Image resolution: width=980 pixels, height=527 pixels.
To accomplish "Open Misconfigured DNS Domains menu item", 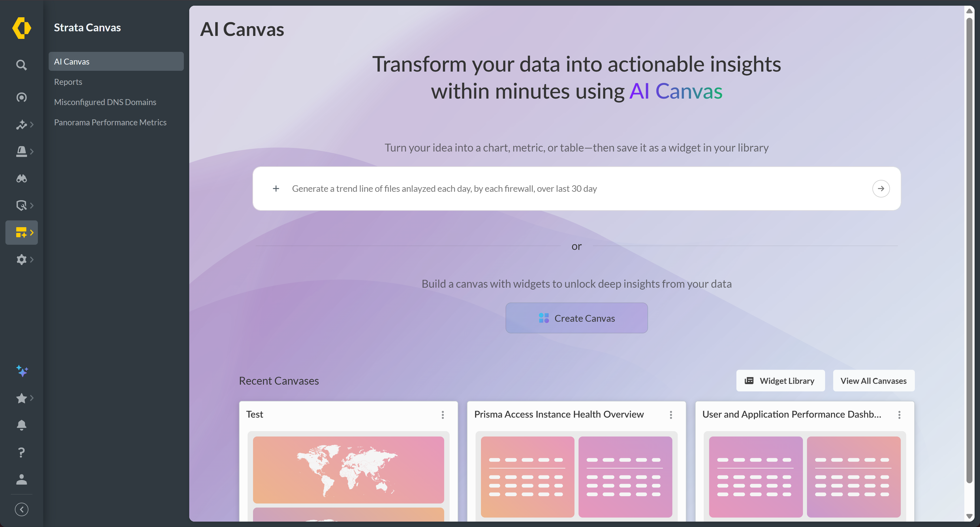I will pos(105,102).
